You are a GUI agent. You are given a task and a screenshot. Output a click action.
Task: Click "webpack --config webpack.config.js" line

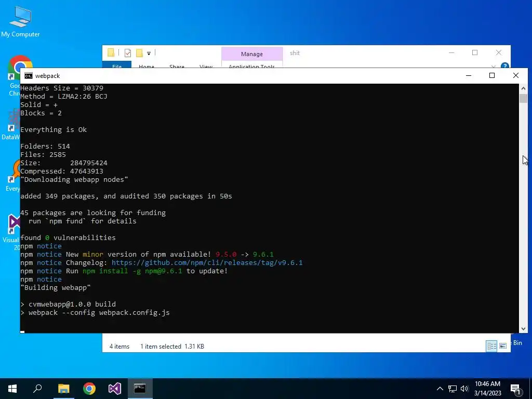pyautogui.click(x=95, y=312)
